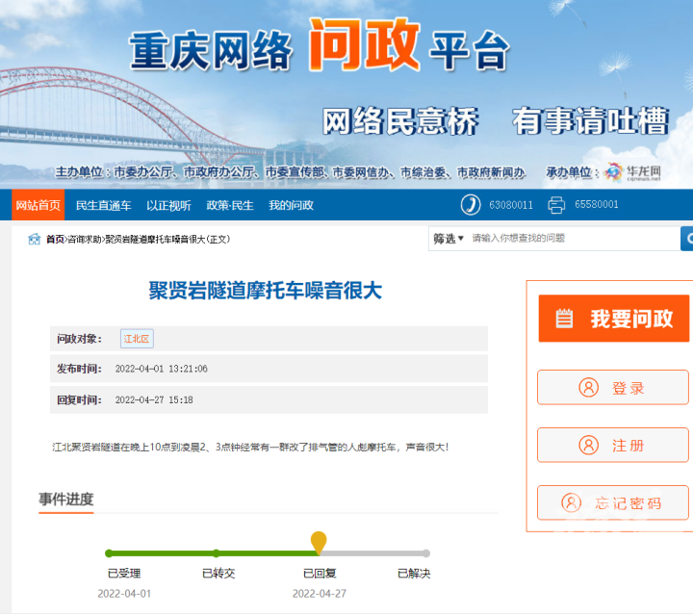Click the phone icon beside 63080011
The image size is (693, 616).
pyautogui.click(x=471, y=204)
